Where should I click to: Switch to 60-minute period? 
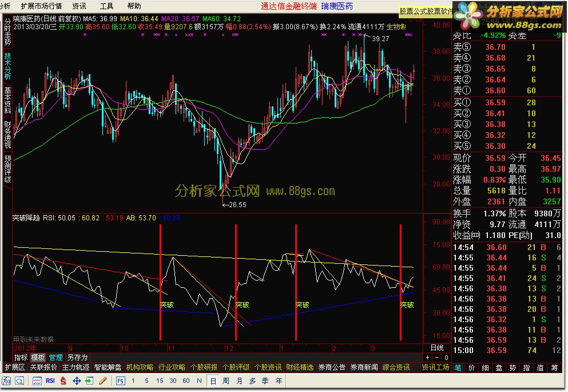tap(186, 381)
